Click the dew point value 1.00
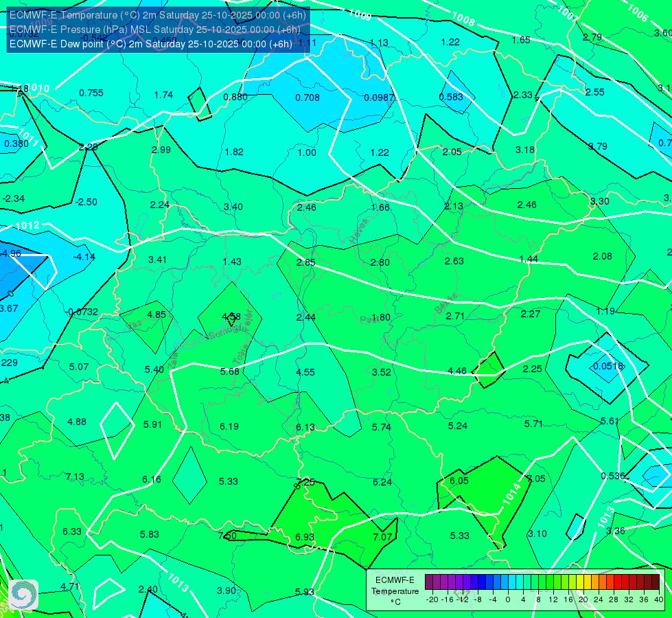672x618 pixels. (x=307, y=152)
